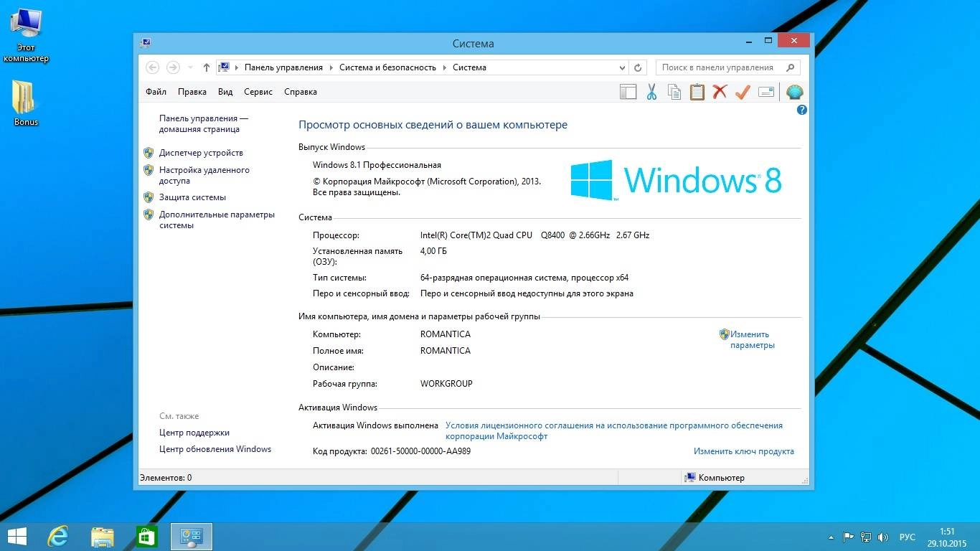
Task: Click the Панель управления breadcrumb
Action: click(283, 67)
